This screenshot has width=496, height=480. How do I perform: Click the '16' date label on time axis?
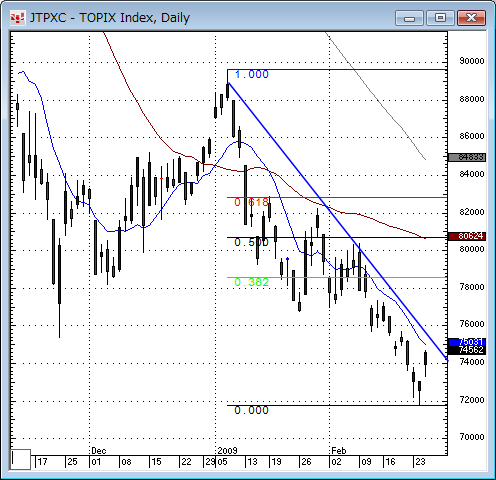click(390, 462)
